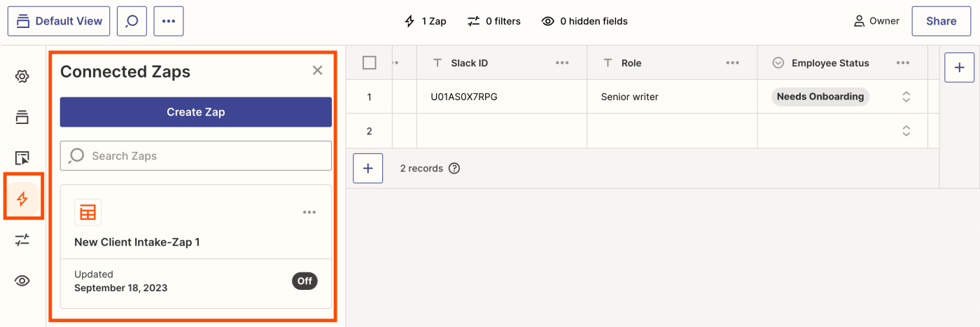Select the lightning bolt Zaps sidebar icon
The width and height of the screenshot is (980, 327).
pos(22,199)
